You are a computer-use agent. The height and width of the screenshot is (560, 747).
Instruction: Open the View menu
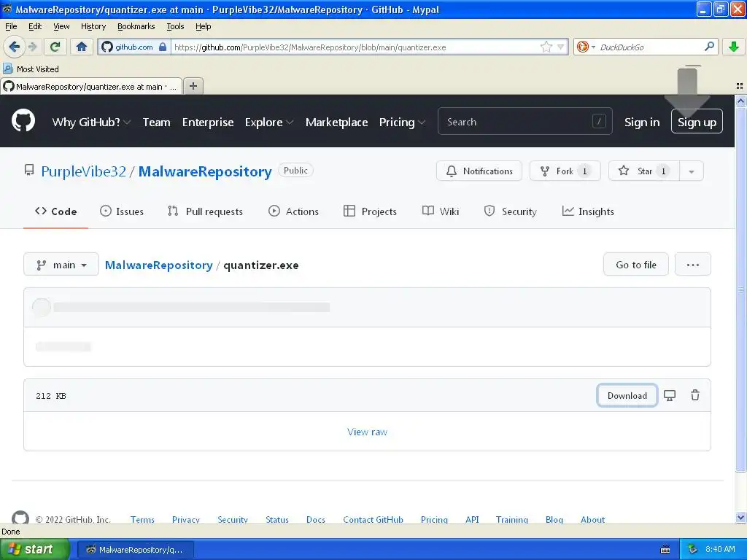(61, 26)
